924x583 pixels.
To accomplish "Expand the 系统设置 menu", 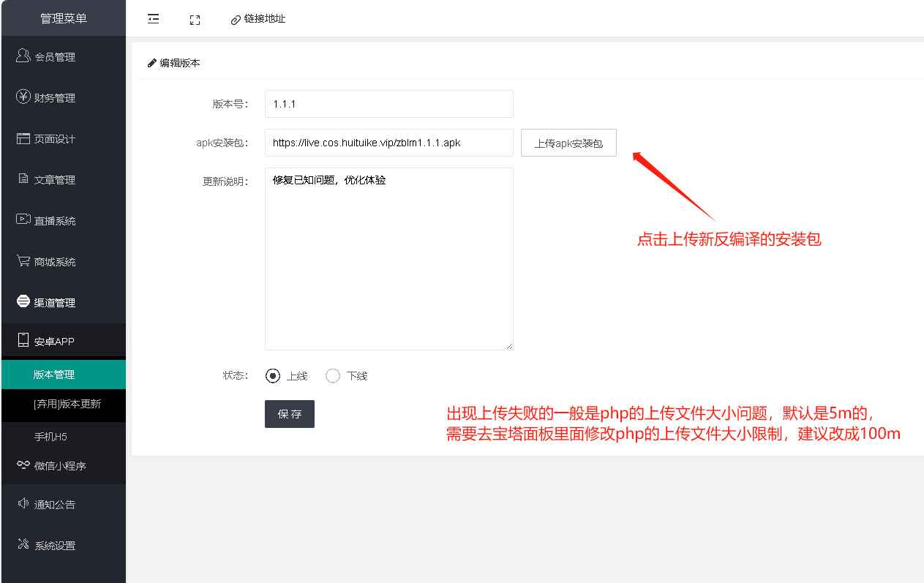I will point(63,545).
